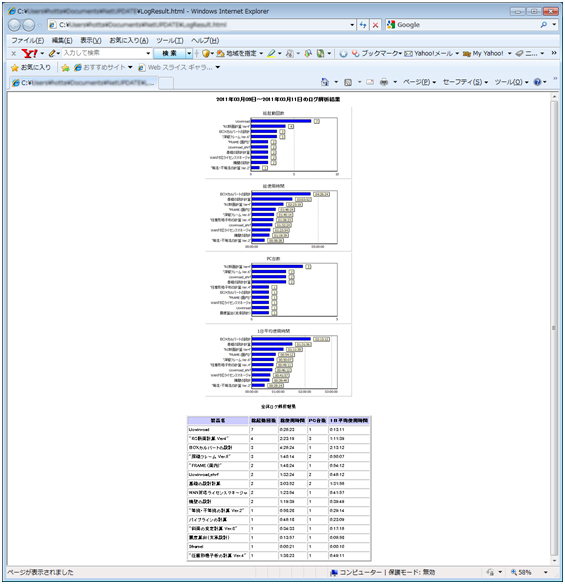Go back with the browser Back arrow
This screenshot has height=584, width=565.
click(14, 25)
